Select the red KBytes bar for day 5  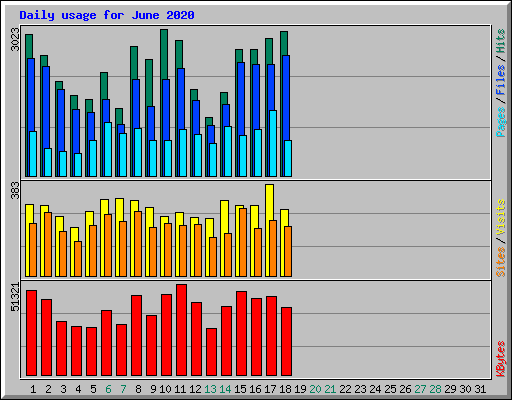[91, 351]
